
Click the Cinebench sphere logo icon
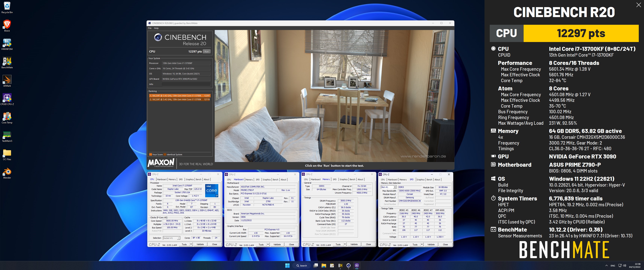[x=158, y=37]
